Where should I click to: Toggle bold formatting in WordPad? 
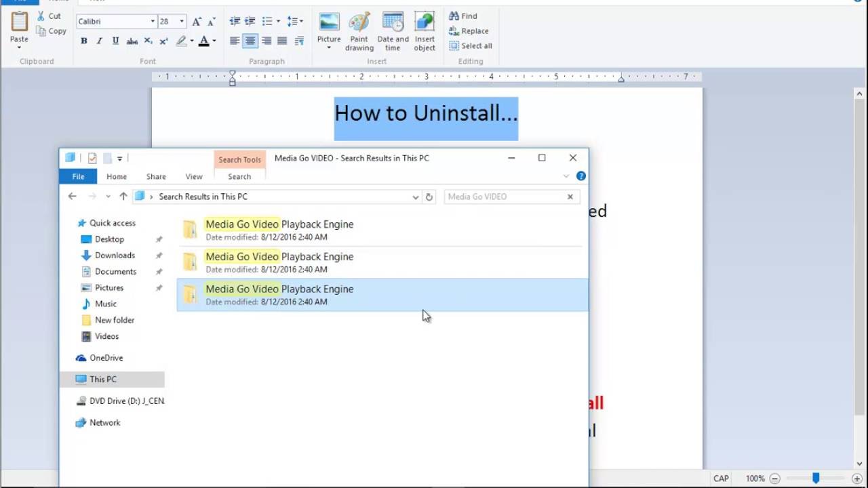[83, 41]
